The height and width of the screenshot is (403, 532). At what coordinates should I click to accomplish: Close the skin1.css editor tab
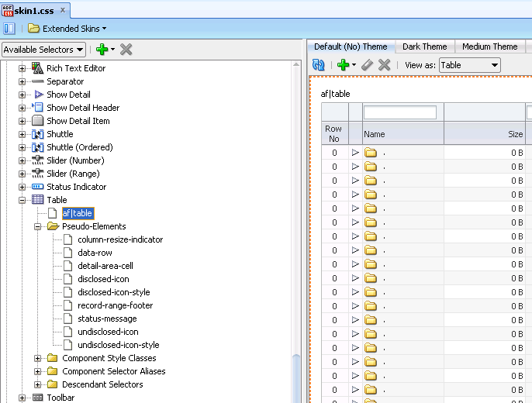pos(63,10)
